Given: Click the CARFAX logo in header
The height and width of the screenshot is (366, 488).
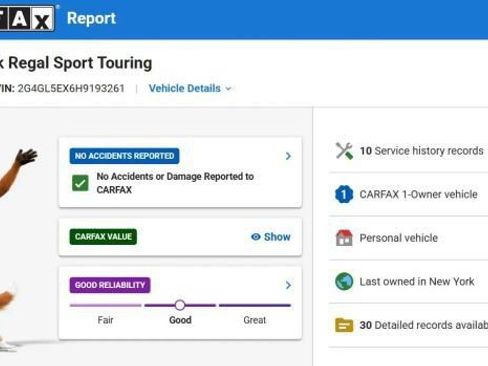Looking at the screenshot, I should tap(27, 18).
